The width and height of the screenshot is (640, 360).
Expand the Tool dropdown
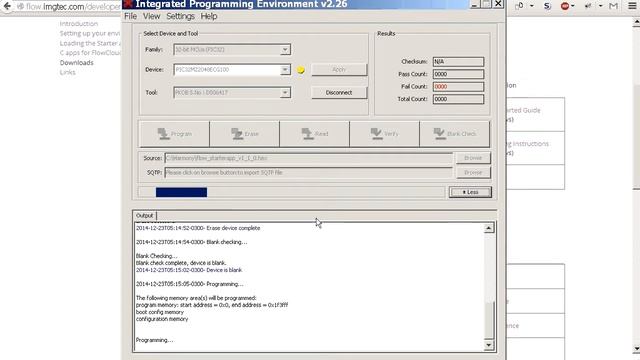click(285, 93)
